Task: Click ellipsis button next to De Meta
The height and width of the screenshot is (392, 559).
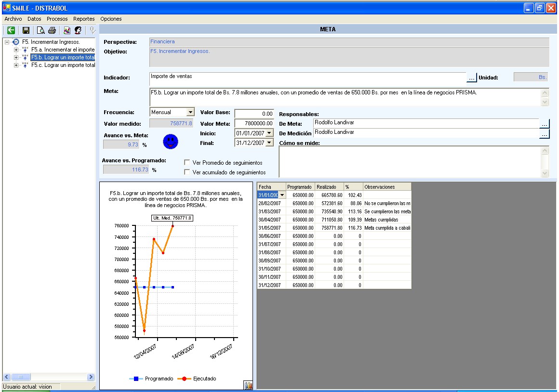Action: pos(544,124)
